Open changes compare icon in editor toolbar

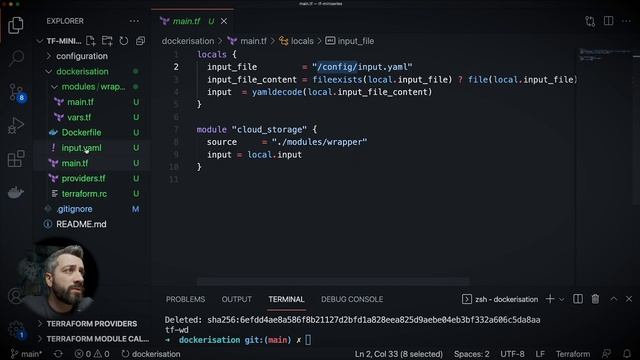[590, 21]
